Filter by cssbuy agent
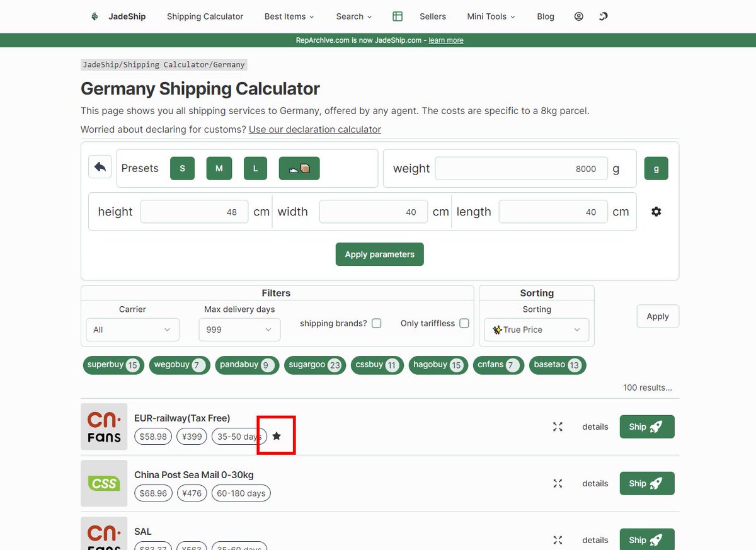Viewport: 756px width, 550px height. 377,365
